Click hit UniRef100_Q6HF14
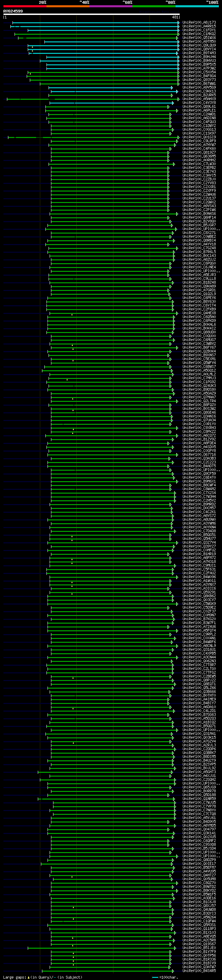Screen dimensions: 222x980 (x=199, y=217)
